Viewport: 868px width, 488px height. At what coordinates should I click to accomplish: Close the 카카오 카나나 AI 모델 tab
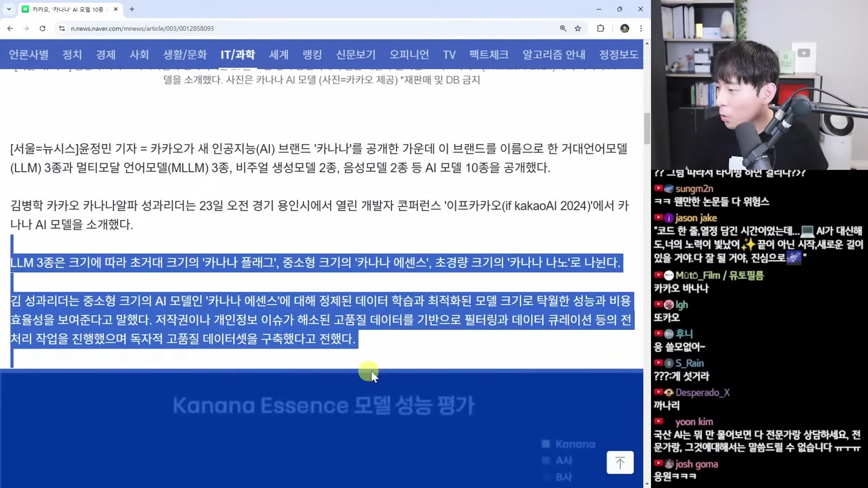[x=116, y=9]
